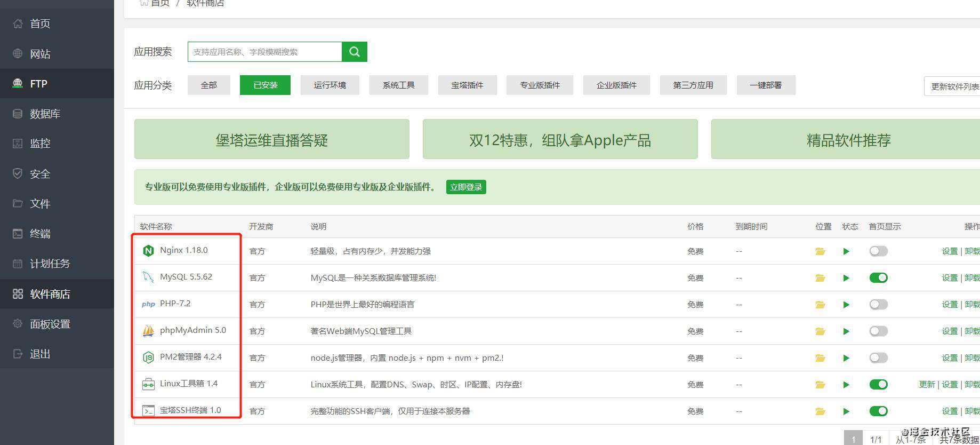Open 监控 in the sidebar

[57, 144]
